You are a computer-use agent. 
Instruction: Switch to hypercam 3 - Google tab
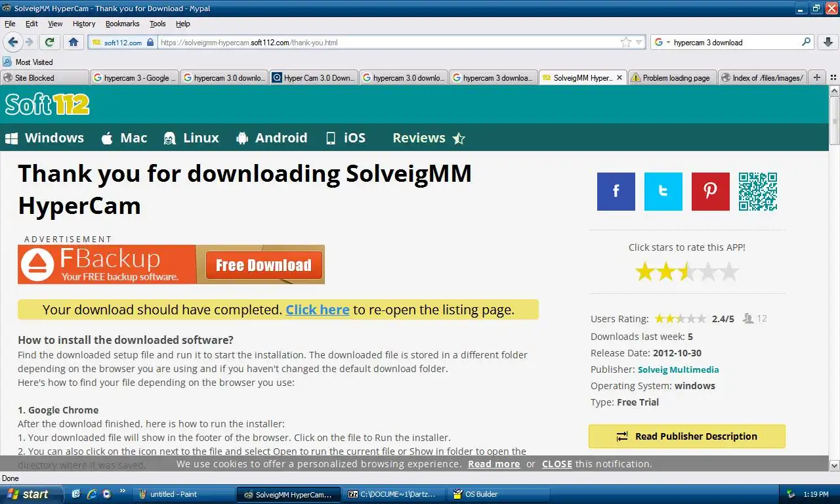134,77
